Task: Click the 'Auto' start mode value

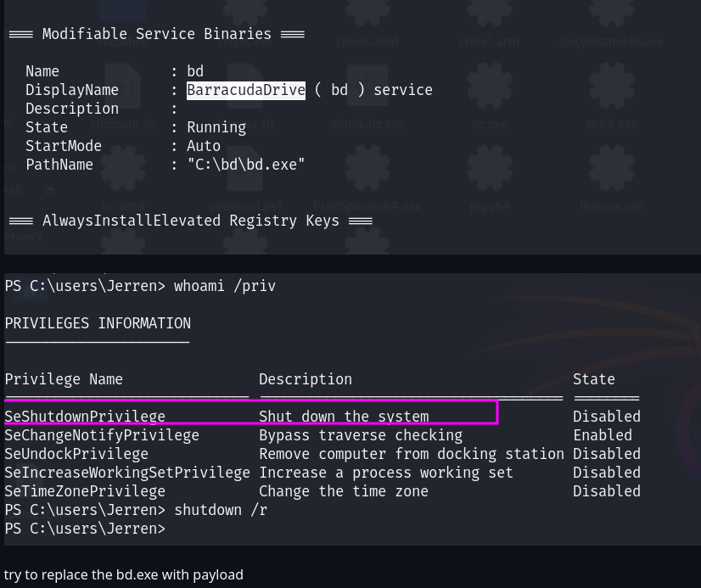Action: (x=204, y=146)
